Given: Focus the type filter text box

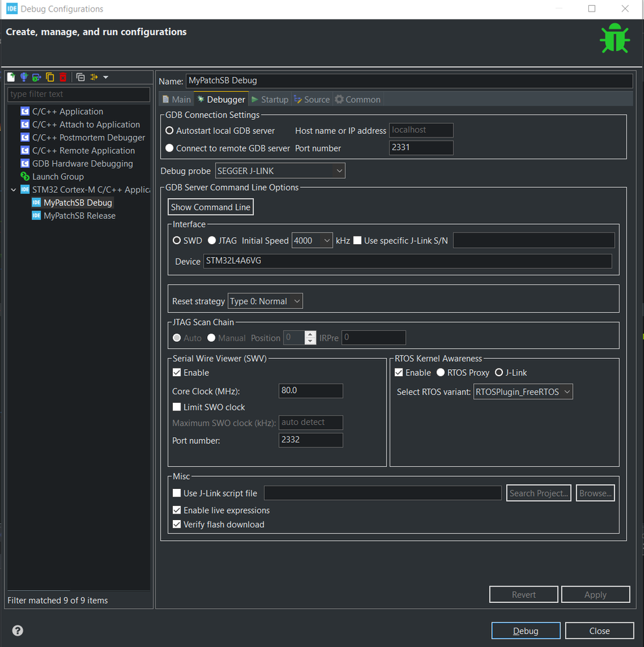Looking at the screenshot, I should (79, 94).
